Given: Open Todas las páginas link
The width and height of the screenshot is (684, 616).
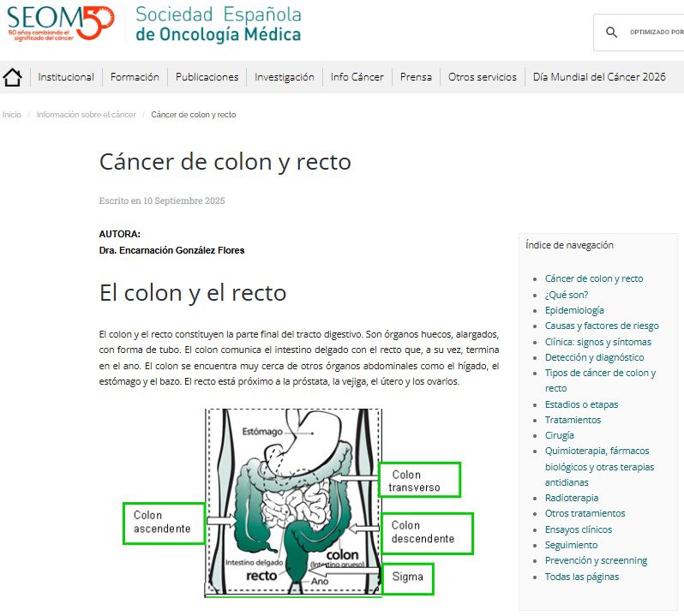Looking at the screenshot, I should pyautogui.click(x=582, y=577).
